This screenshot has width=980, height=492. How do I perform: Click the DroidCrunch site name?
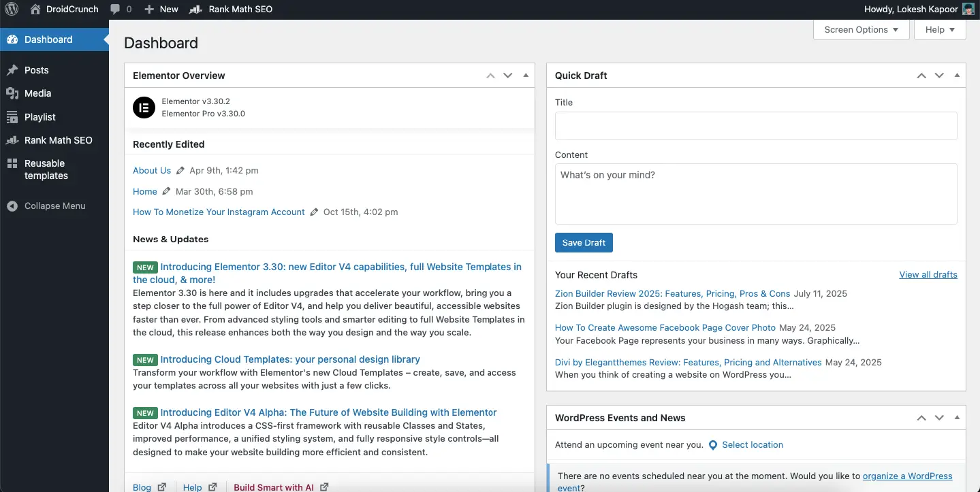(x=72, y=10)
